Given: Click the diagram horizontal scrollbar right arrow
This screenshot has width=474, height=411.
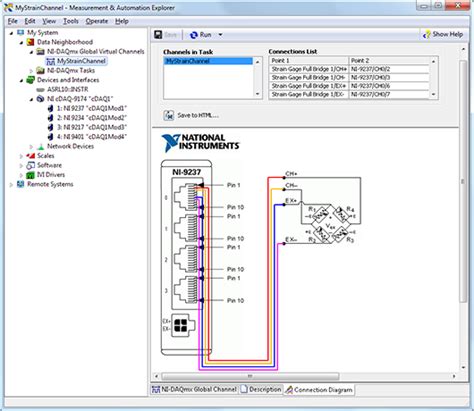Looking at the screenshot, I should [454, 376].
